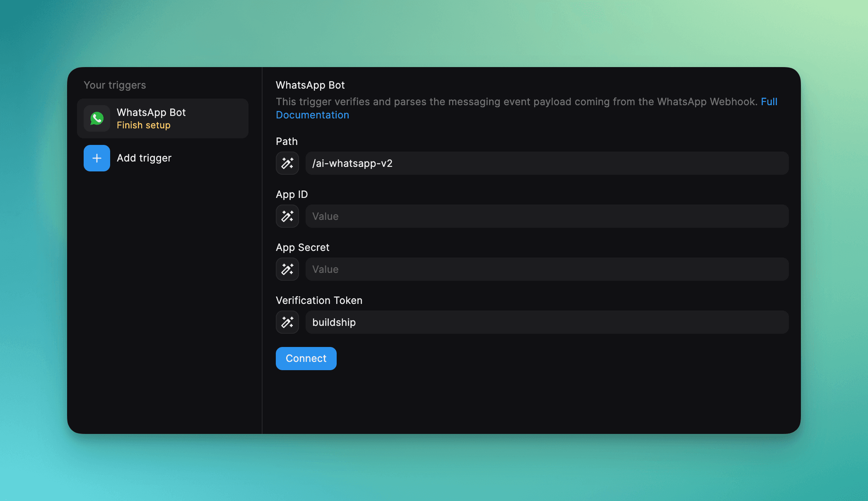868x501 pixels.
Task: Click the Verification Token field label
Action: click(x=319, y=300)
